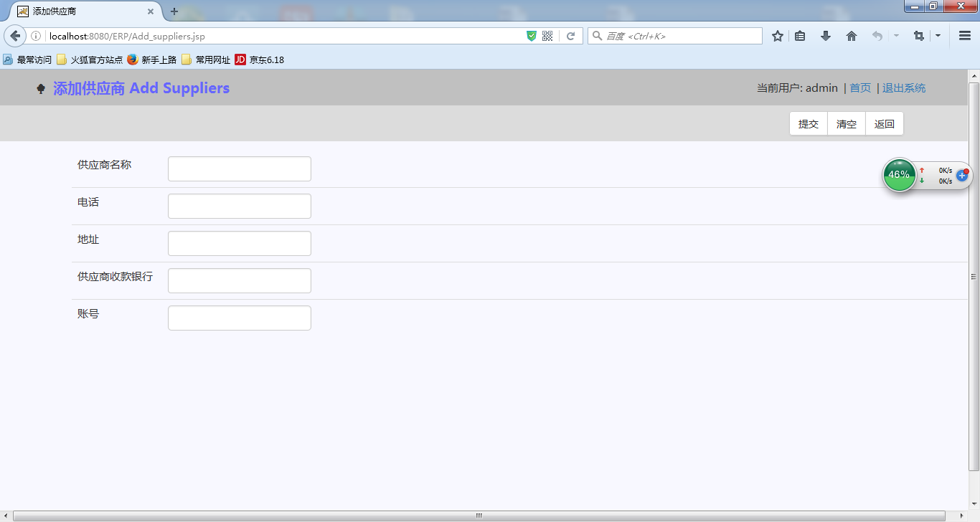Click the 提交 submit button

(x=809, y=124)
